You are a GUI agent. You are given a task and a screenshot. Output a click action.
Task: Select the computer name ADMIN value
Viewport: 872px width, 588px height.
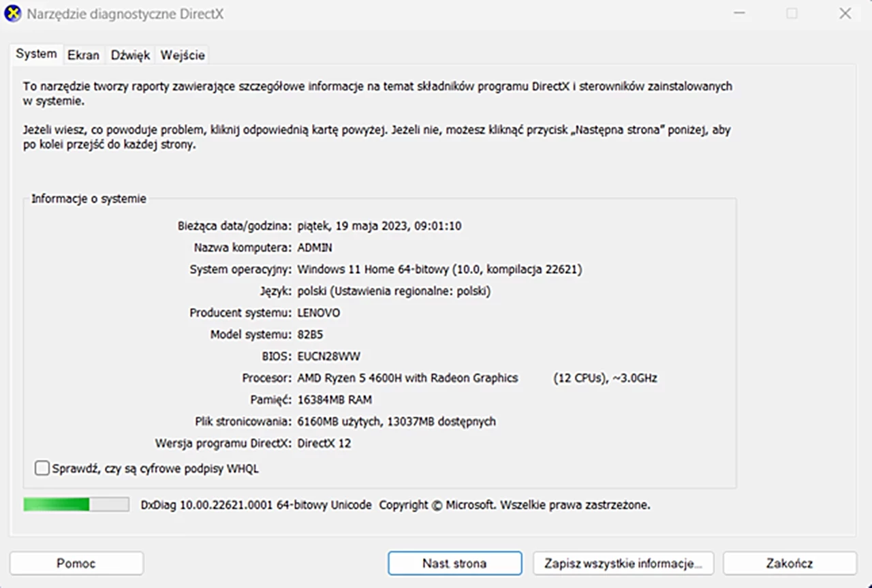pos(315,247)
